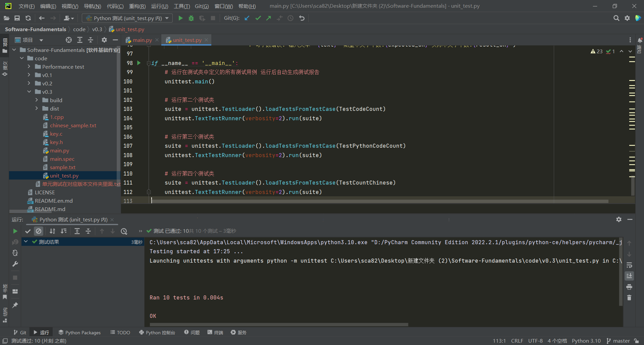This screenshot has height=345, width=644.
Task: Toggle pin tab in Run panel
Action: (15, 305)
